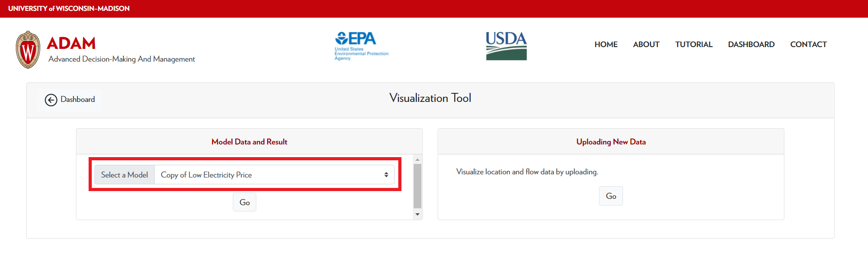Click the model panel scroll-down arrow
Screen dimensions: 868x264
point(417,214)
